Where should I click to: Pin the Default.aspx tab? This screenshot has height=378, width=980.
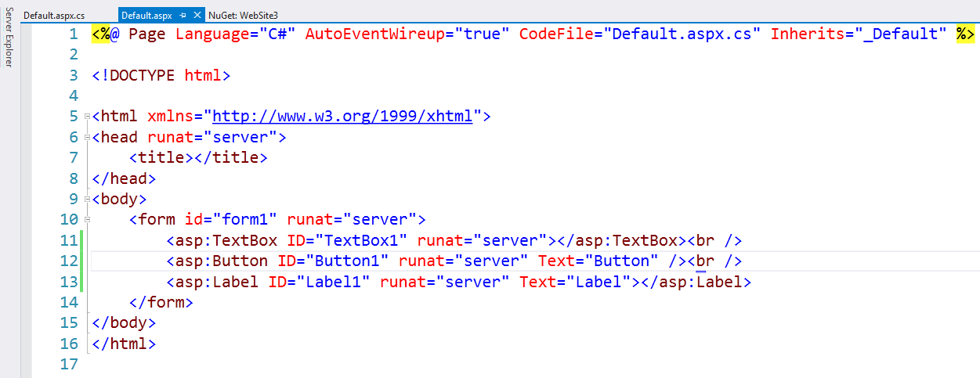click(x=183, y=15)
